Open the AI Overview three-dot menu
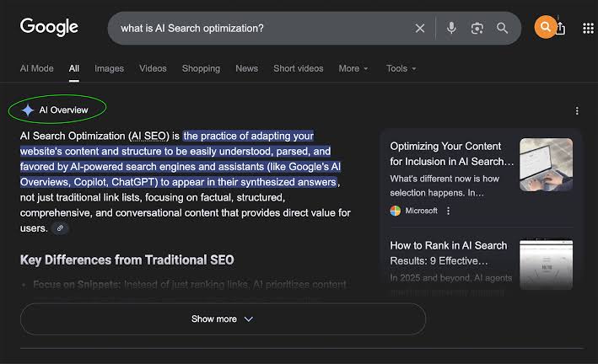The width and height of the screenshot is (598, 364). (577, 110)
